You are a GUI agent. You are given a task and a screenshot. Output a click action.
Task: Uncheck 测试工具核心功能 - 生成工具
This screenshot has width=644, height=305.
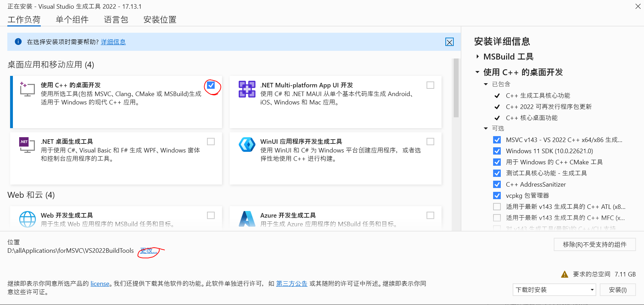tap(497, 173)
